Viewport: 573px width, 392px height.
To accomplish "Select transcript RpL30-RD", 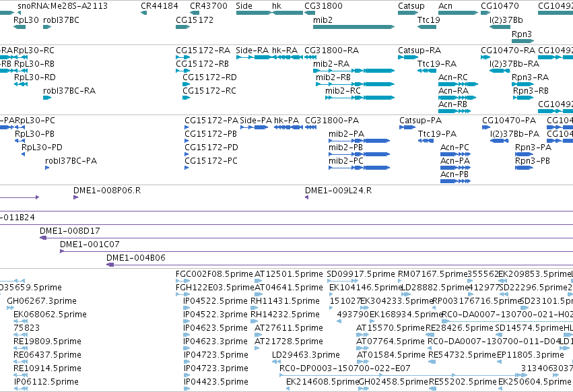I will tap(35, 77).
